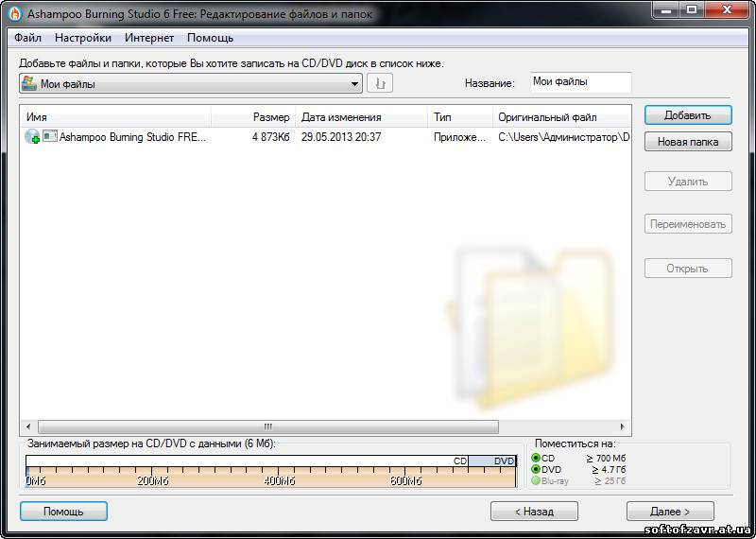
Task: Close the Ashampoo Burning Studio window
Action: pos(728,9)
